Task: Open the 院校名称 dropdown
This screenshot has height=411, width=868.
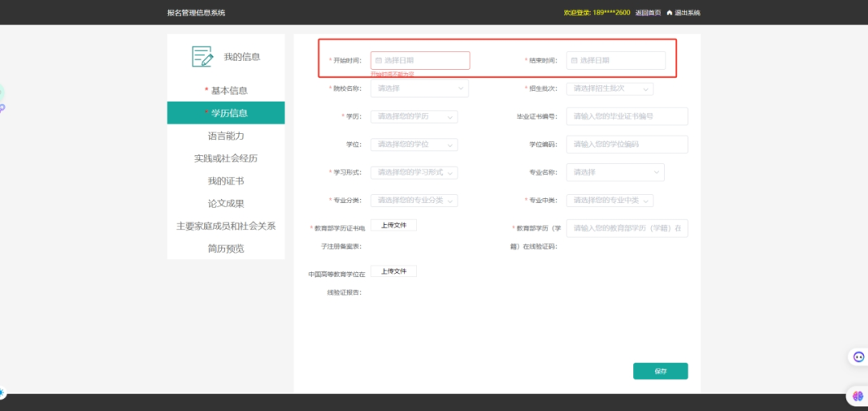Action: (420, 88)
